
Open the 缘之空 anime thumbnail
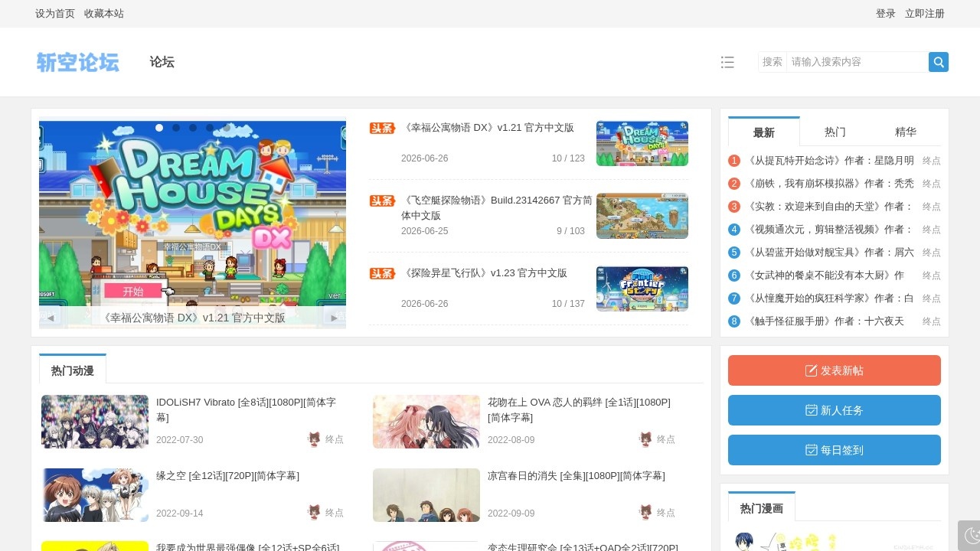point(95,495)
